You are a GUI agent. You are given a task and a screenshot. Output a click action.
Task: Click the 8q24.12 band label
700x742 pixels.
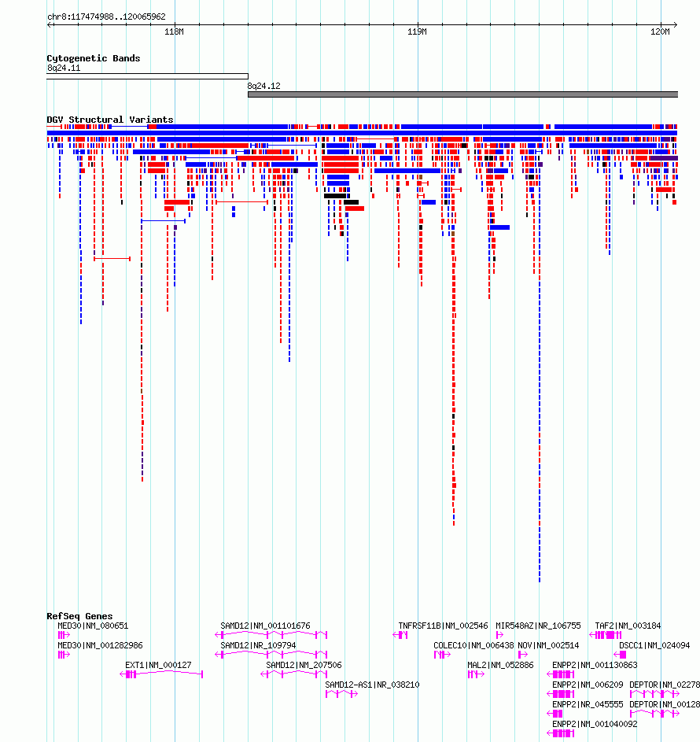[264, 86]
